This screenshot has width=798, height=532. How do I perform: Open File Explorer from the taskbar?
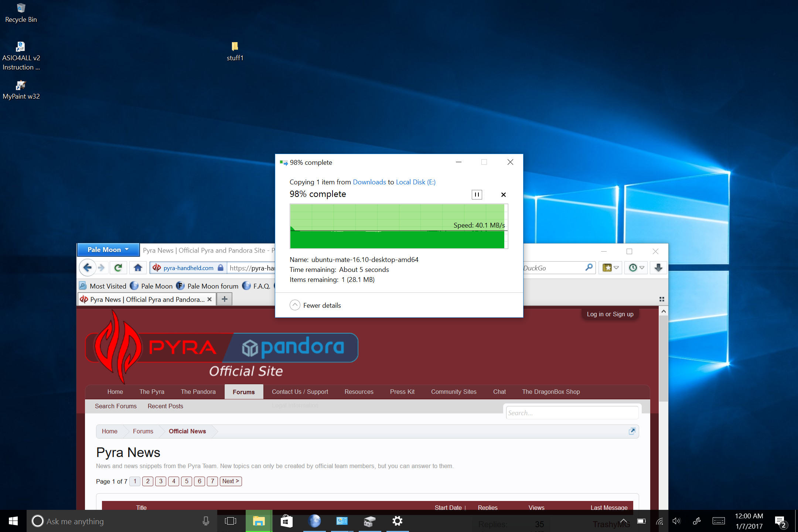pyautogui.click(x=259, y=521)
